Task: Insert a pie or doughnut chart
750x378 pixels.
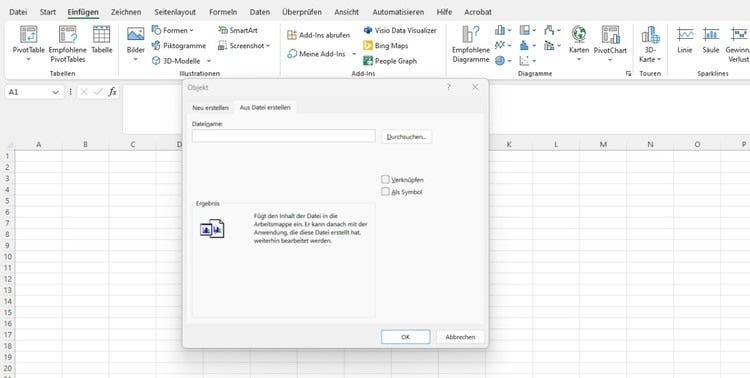Action: coord(503,60)
